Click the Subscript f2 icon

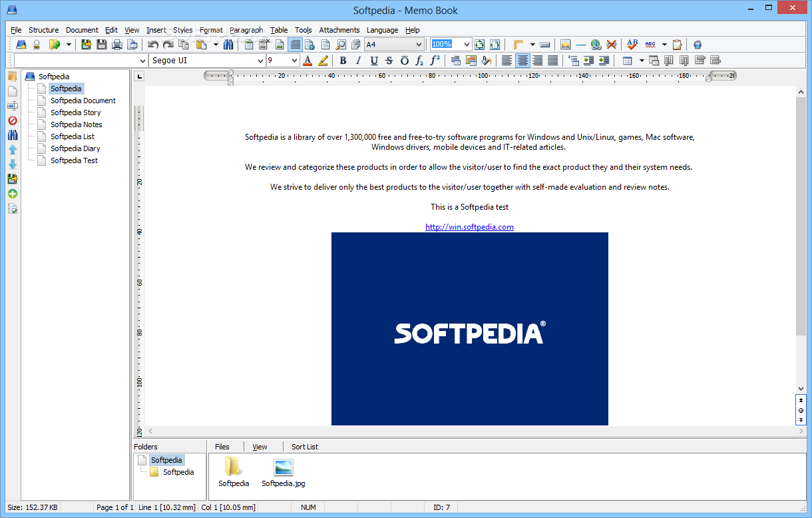click(419, 61)
